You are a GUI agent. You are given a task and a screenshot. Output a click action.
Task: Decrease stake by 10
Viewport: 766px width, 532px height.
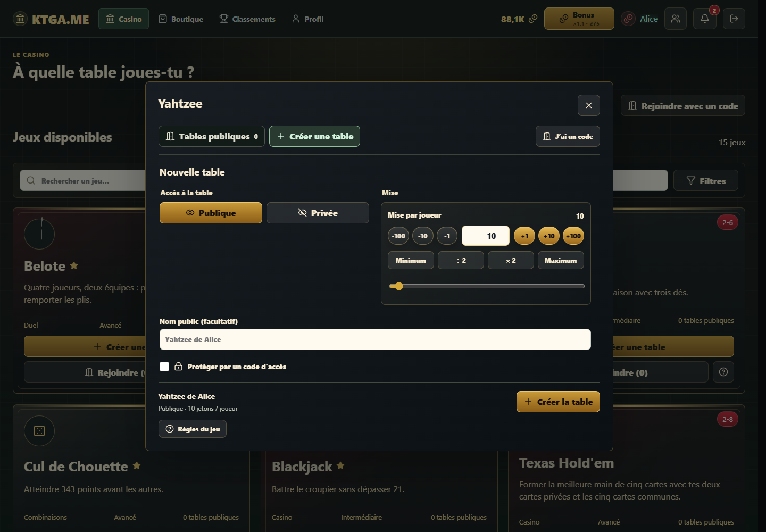click(423, 236)
